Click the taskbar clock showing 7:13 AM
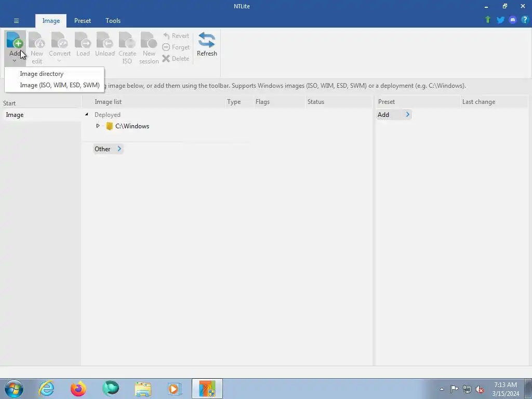The image size is (532, 399). coord(506,389)
